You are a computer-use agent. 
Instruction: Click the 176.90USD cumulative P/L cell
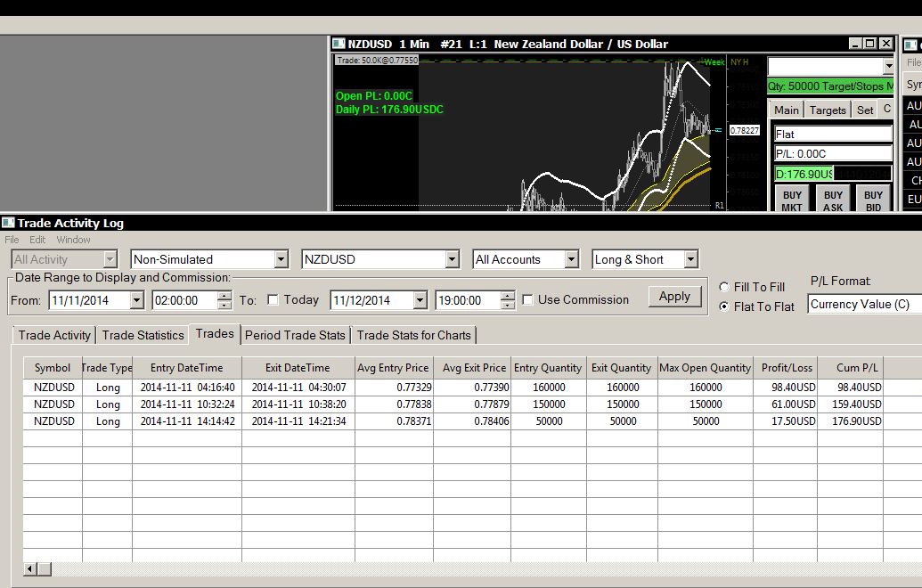[x=850, y=421]
